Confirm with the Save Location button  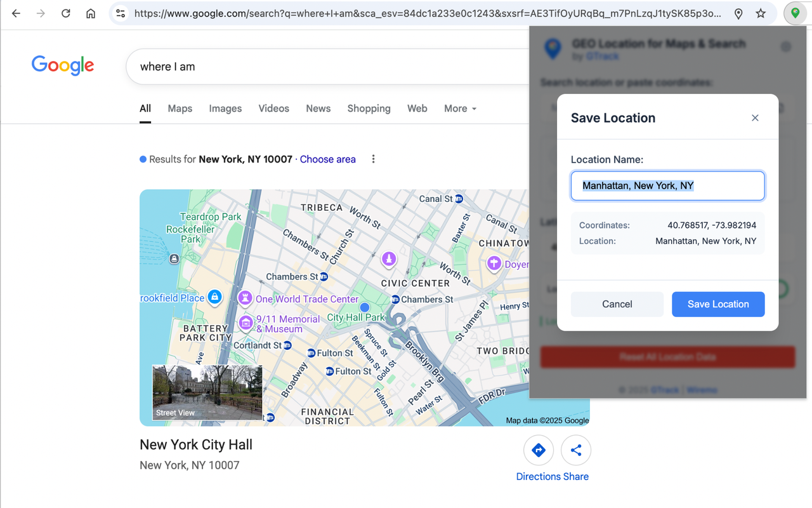(718, 304)
